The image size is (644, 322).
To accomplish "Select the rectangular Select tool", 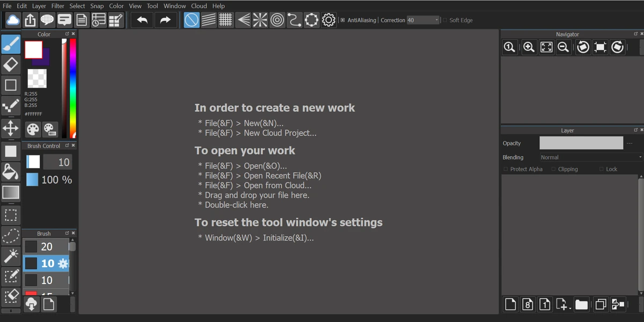I will [x=11, y=215].
